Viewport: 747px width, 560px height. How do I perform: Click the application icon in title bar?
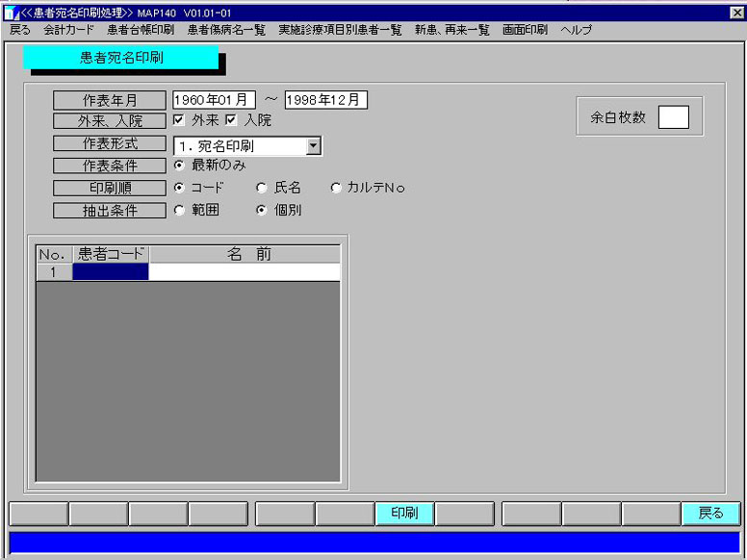[x=11, y=13]
